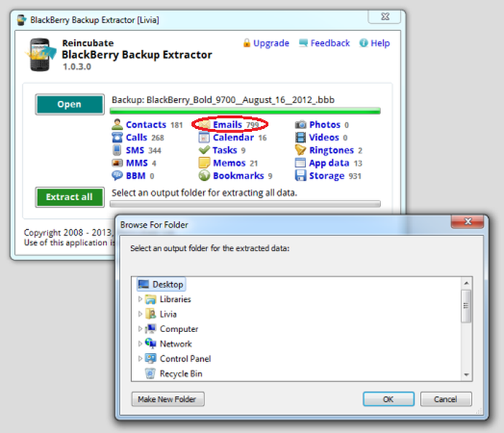Expand the Computer tree node arrow
504x433 pixels.
pos(140,329)
